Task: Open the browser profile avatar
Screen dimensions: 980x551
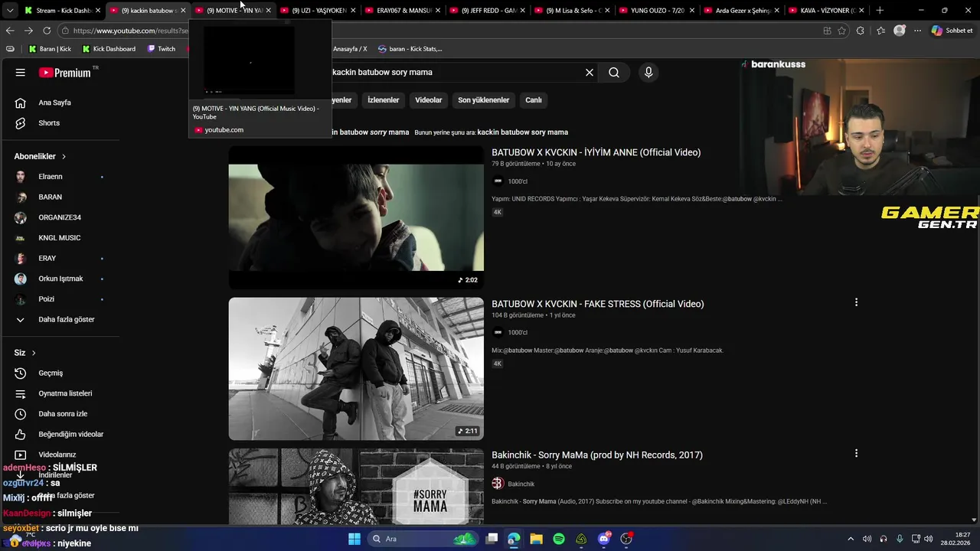Action: click(x=900, y=31)
